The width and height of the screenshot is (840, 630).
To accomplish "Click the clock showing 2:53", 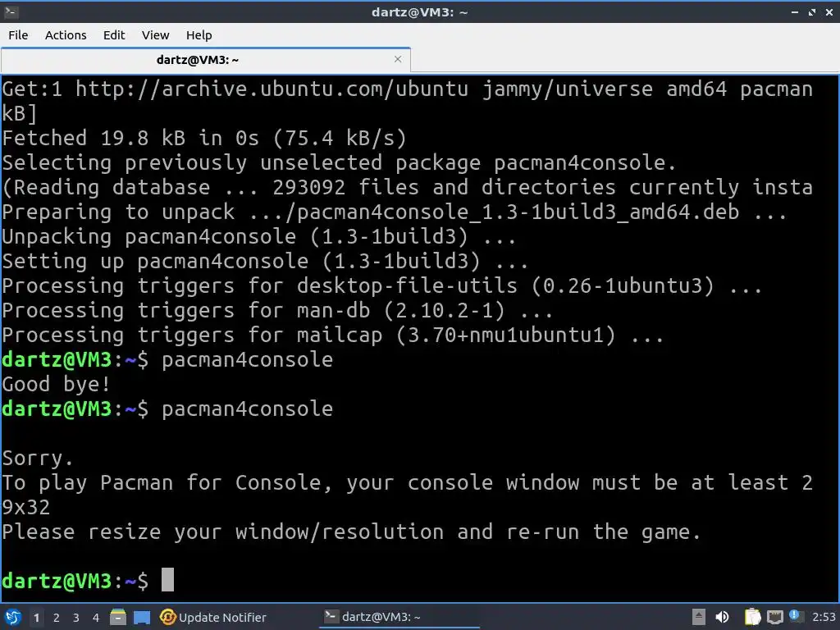I will coord(824,617).
